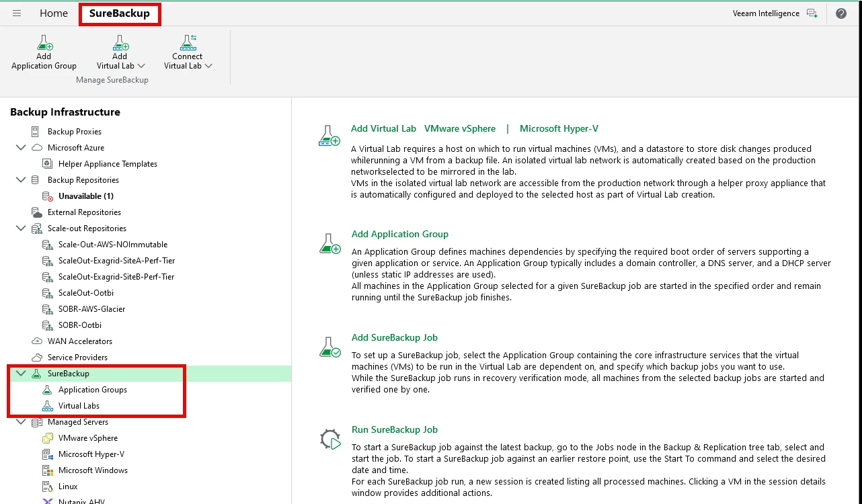Click the Add Application Group heading link
The height and width of the screenshot is (504, 862).
(400, 234)
